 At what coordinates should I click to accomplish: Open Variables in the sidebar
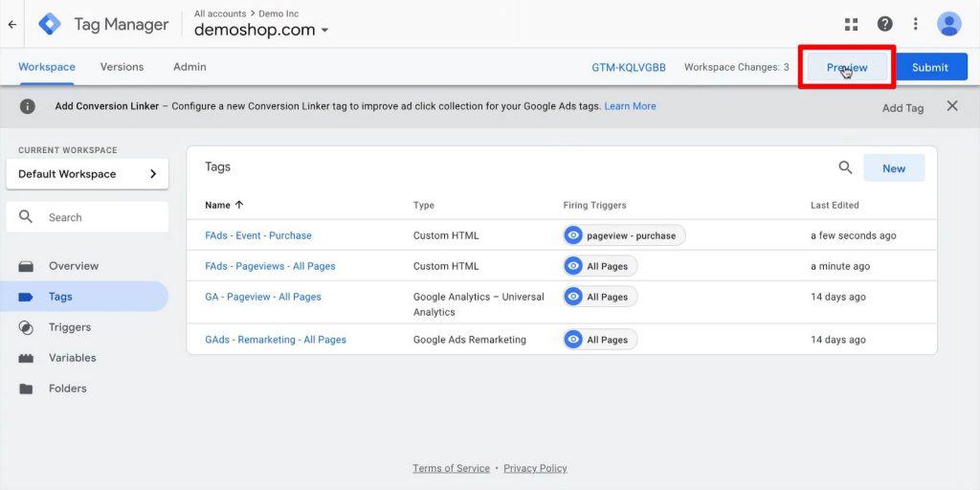point(73,358)
